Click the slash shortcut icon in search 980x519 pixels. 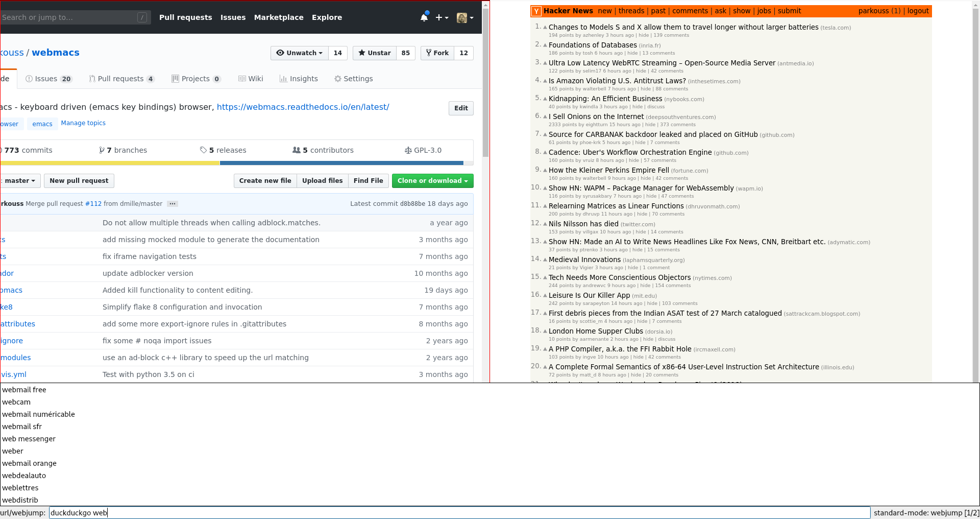point(142,17)
